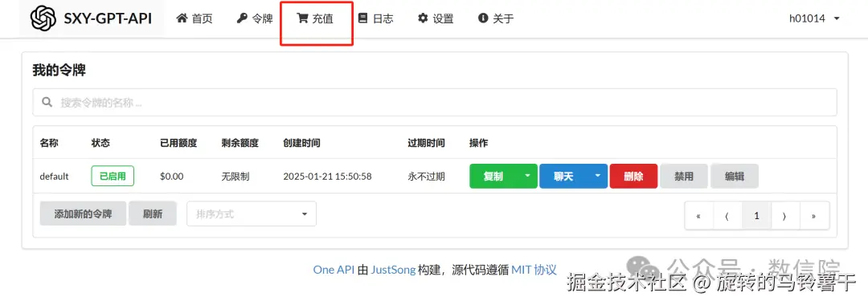The width and height of the screenshot is (868, 305).
Task: Click the 永不过期 expiry cell
Action: point(426,177)
